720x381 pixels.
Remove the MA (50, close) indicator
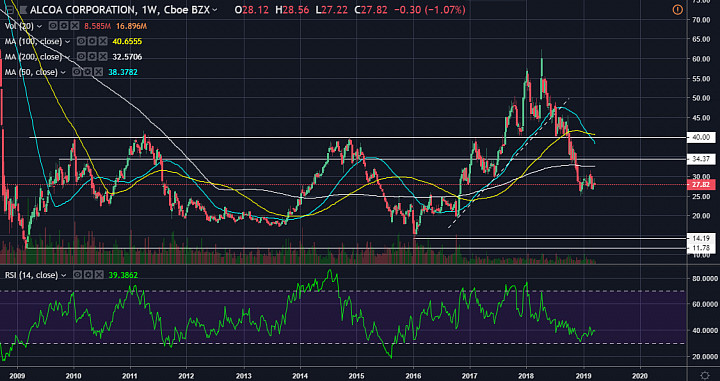tap(99, 72)
